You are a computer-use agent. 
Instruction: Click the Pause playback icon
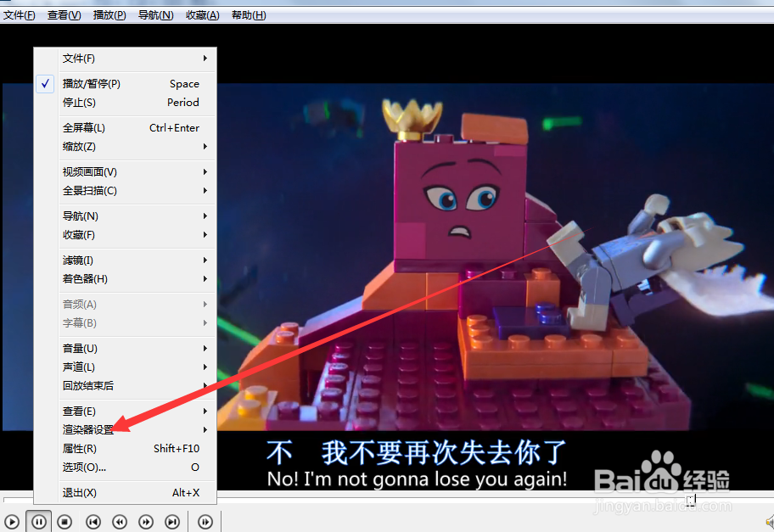[38, 522]
